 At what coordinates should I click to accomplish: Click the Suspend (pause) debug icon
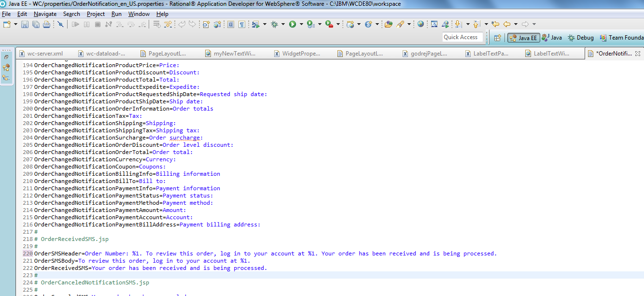(87, 24)
